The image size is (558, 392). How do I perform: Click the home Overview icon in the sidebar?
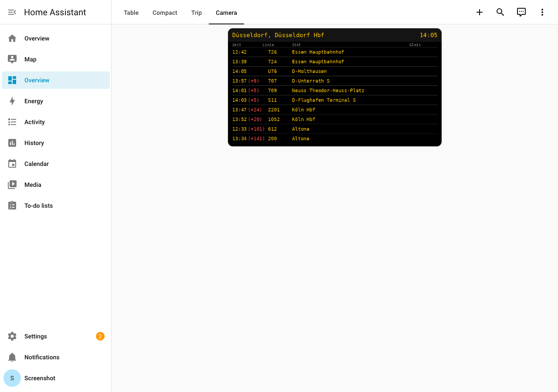coord(12,38)
